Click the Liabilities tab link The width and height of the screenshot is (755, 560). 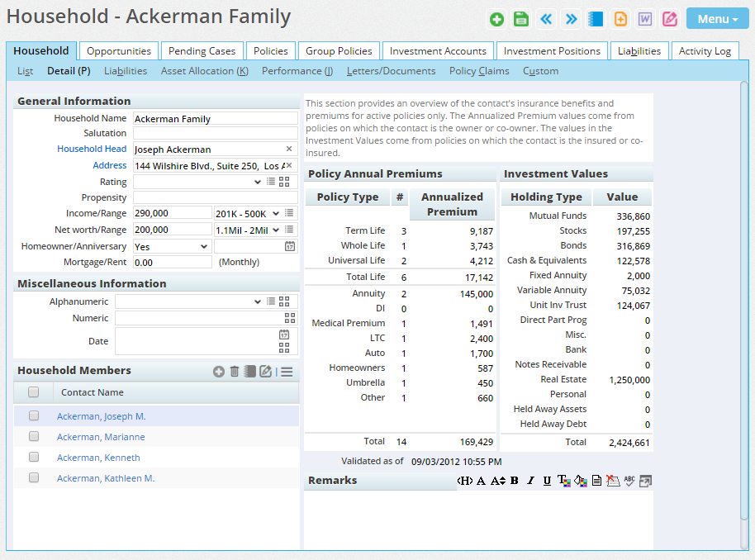coord(639,50)
